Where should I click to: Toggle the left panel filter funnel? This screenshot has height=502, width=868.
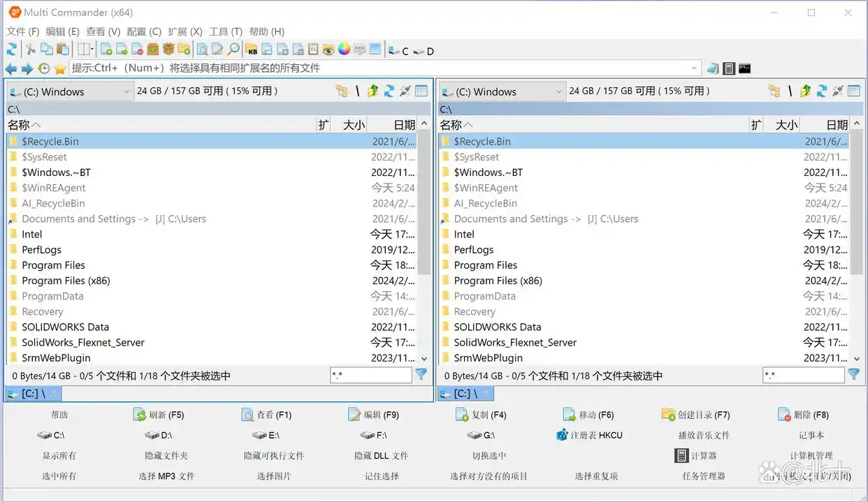[x=421, y=375]
